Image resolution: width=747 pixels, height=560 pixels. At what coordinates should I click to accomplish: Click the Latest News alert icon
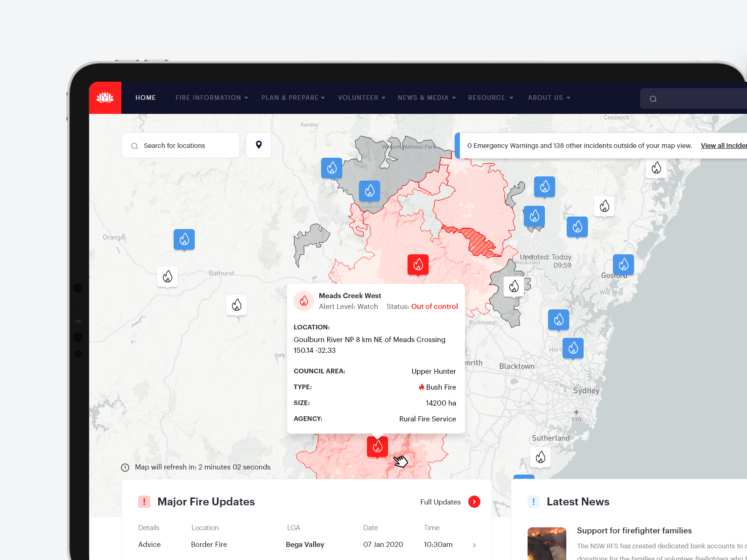[x=533, y=502]
